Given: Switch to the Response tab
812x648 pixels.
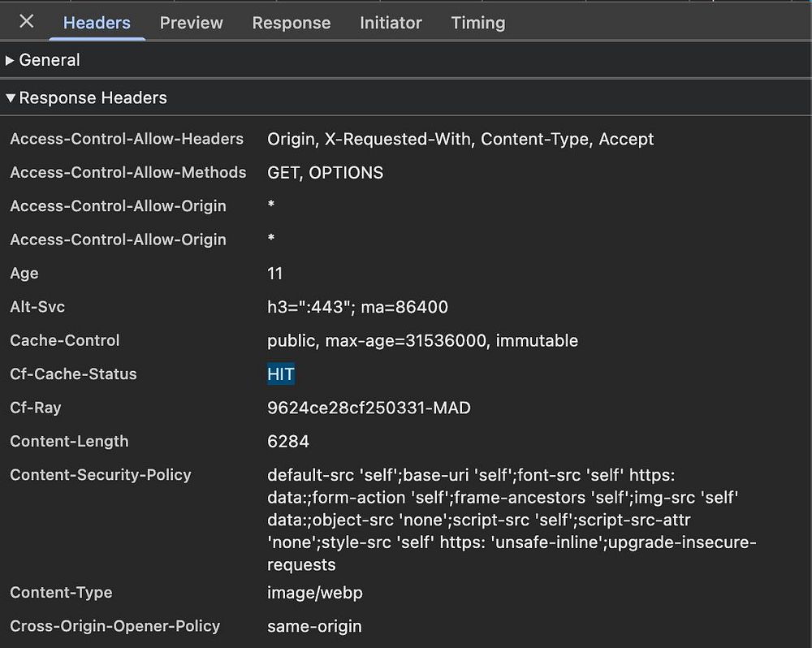Looking at the screenshot, I should [x=292, y=23].
